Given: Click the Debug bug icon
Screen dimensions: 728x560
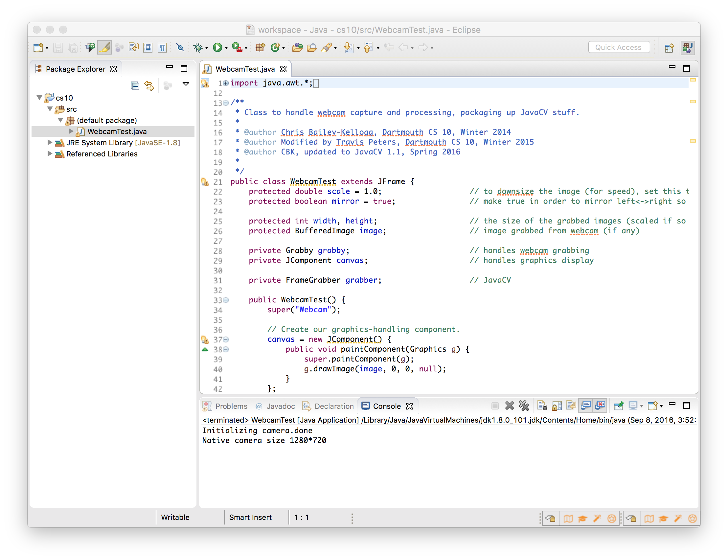Looking at the screenshot, I should [198, 48].
